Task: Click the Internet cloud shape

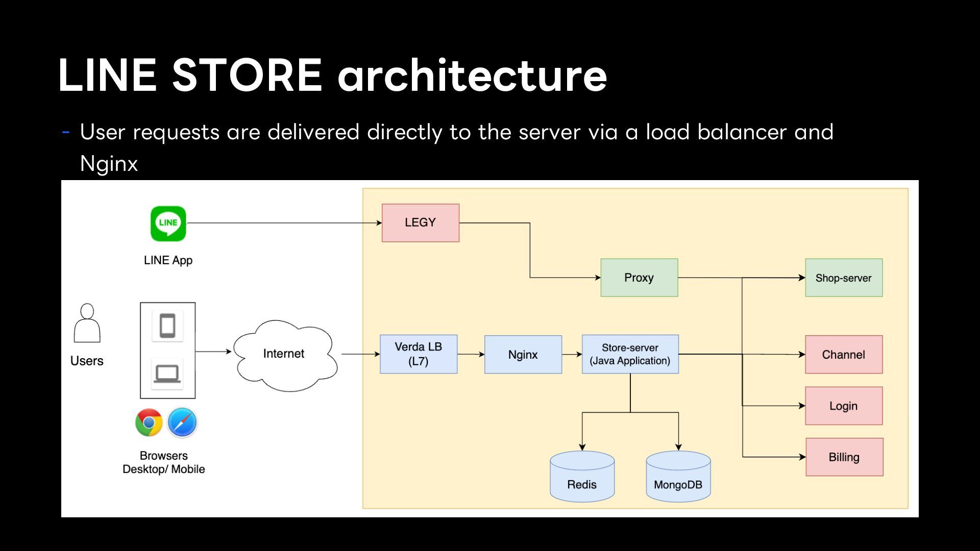Action: [x=285, y=356]
